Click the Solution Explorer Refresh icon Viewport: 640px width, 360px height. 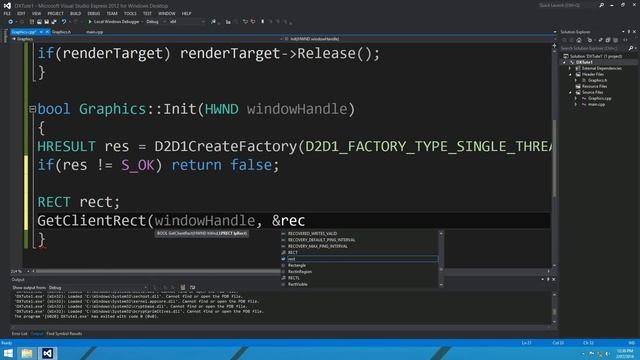[x=600, y=40]
